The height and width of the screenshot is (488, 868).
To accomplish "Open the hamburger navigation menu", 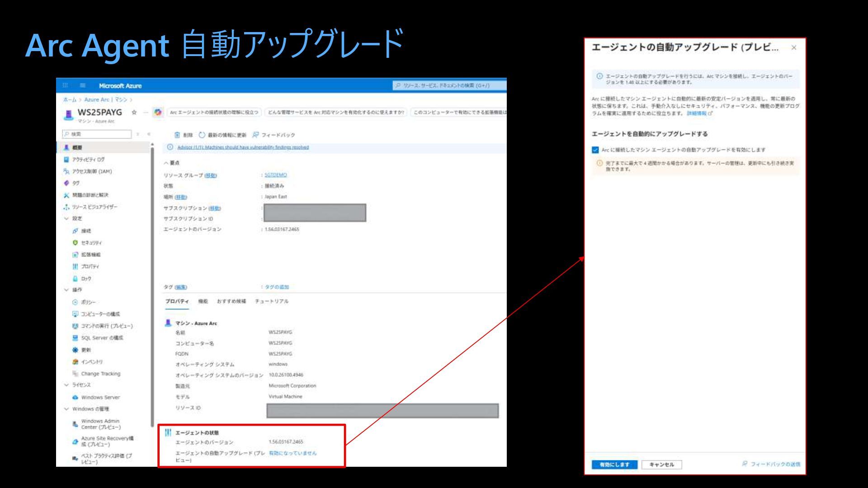I will coord(83,85).
